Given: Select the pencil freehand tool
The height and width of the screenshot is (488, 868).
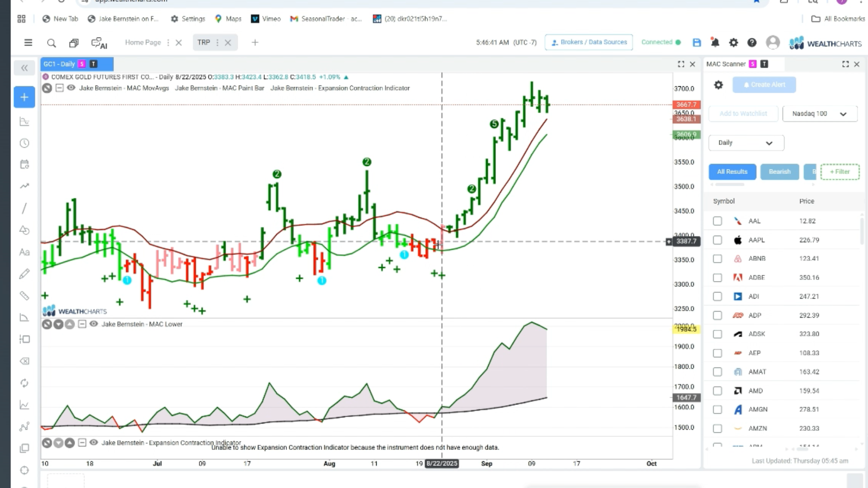Looking at the screenshot, I should coord(24,274).
